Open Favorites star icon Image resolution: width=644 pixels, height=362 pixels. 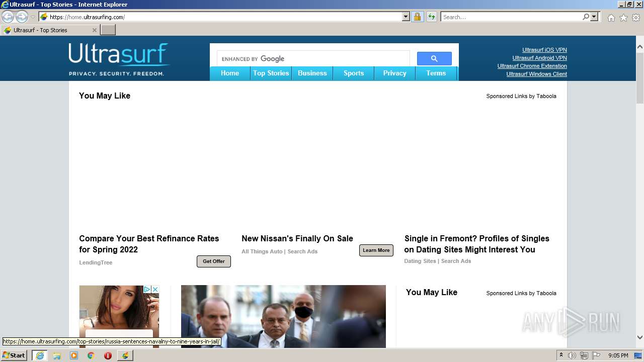623,18
